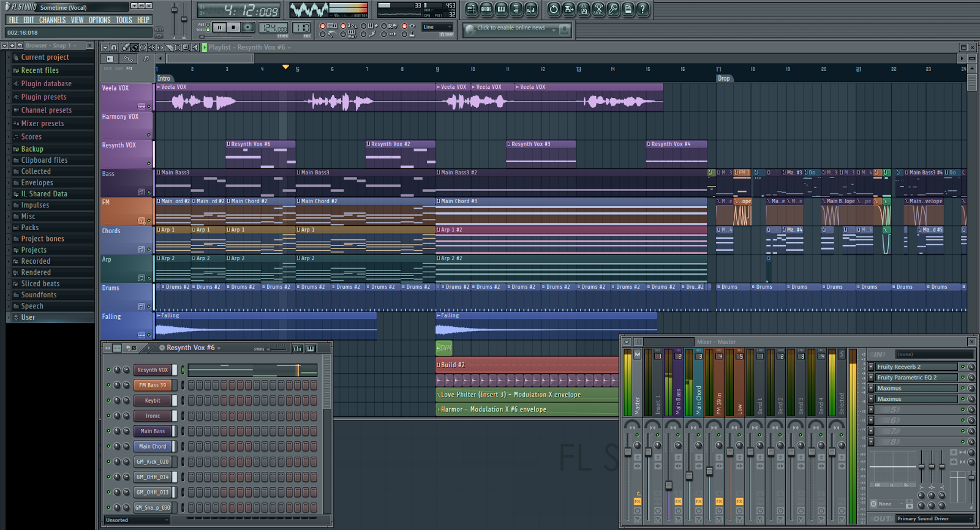Click the Pause button in transport
Viewport: 980px width, 530px height.
[x=219, y=28]
